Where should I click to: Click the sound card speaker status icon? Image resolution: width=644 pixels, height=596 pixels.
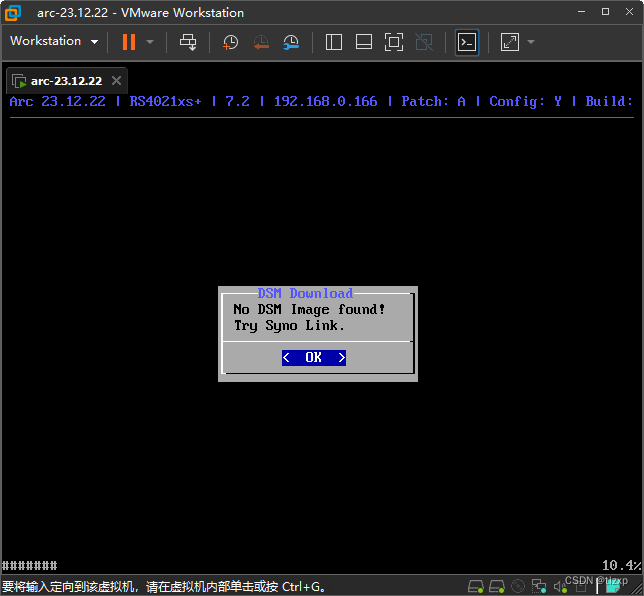point(560,587)
